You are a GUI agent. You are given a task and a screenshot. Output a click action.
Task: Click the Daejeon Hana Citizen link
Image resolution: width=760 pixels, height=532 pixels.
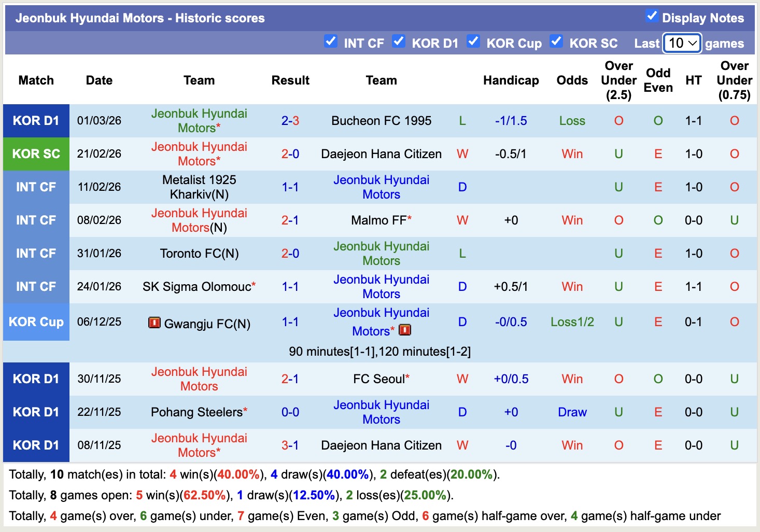click(x=381, y=153)
